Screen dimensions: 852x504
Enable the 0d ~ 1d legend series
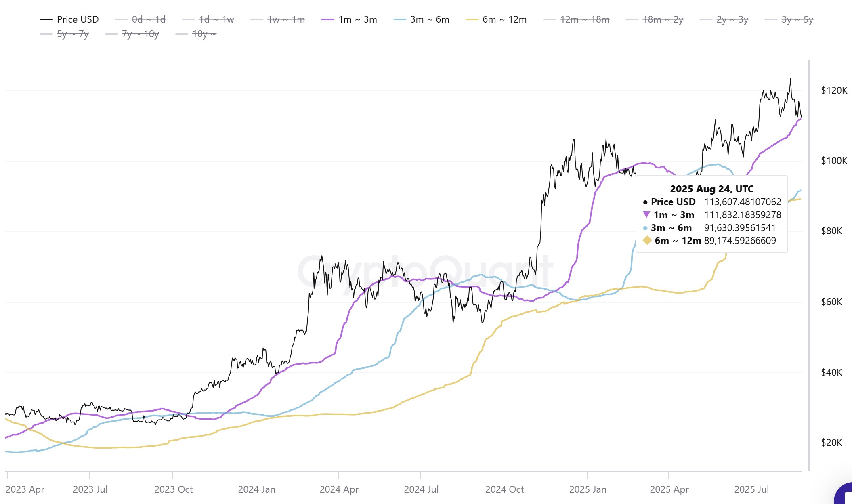(141, 19)
